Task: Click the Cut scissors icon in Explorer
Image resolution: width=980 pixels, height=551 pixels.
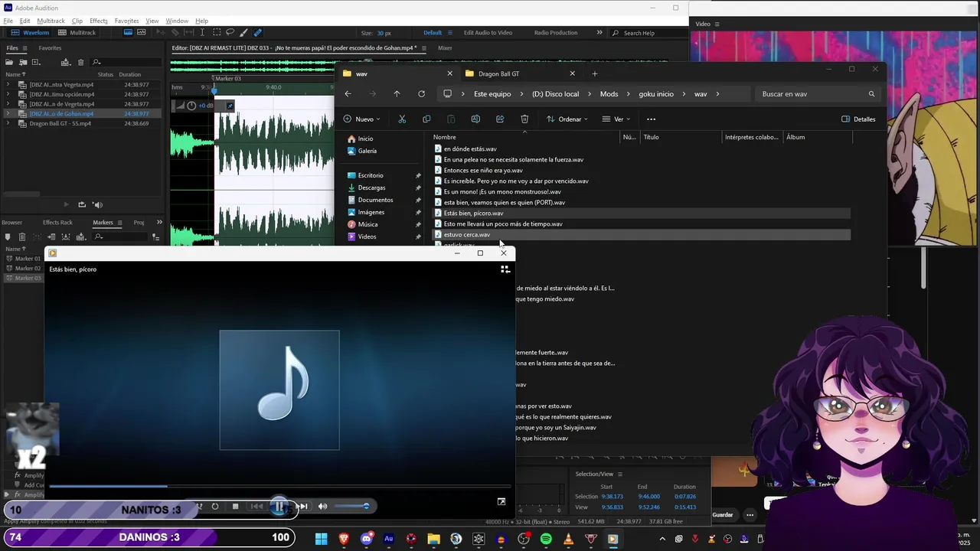Action: click(x=402, y=119)
